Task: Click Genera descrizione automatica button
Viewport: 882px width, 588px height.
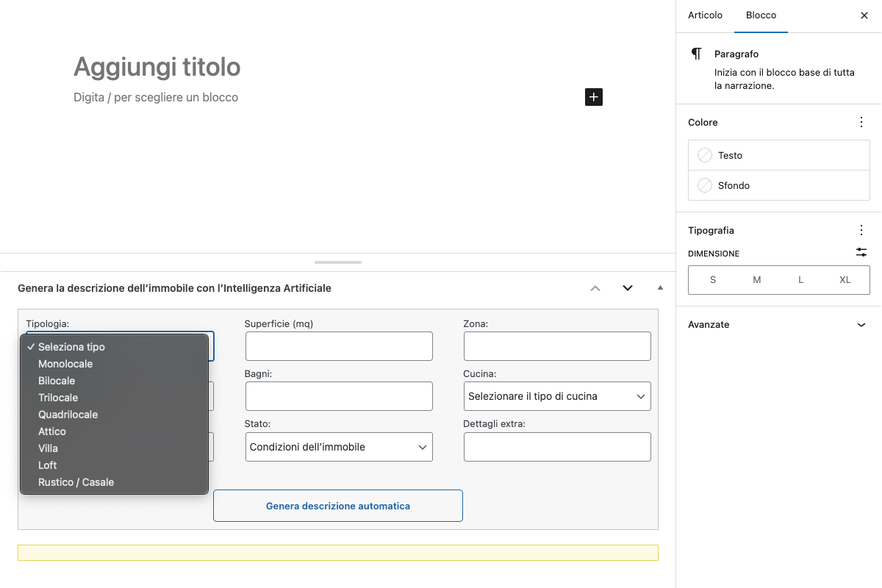Action: coord(338,506)
